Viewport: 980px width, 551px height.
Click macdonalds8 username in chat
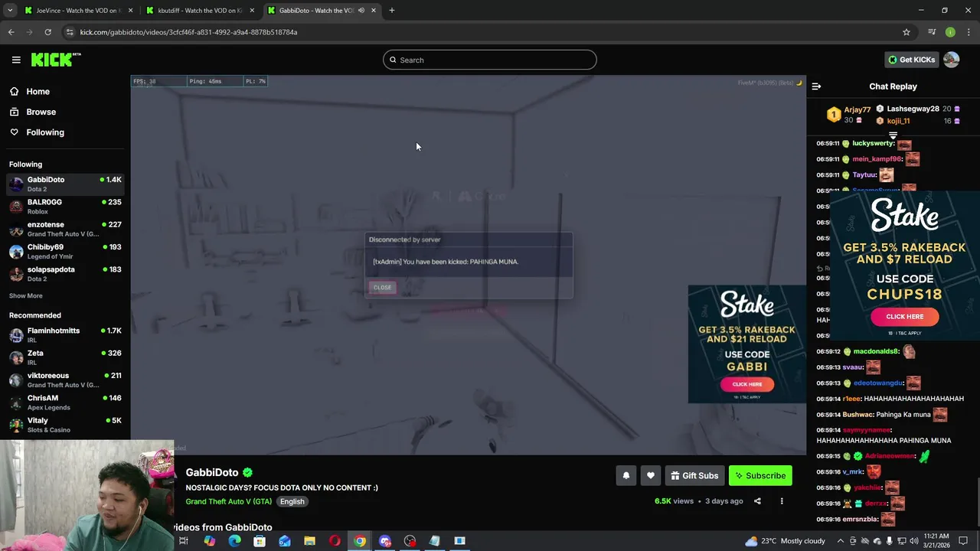point(876,352)
